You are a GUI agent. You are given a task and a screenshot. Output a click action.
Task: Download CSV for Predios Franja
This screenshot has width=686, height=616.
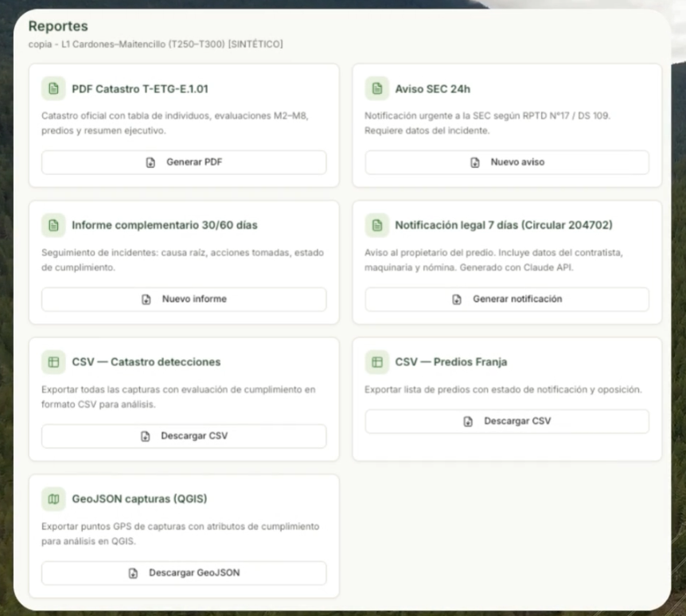[x=507, y=421]
